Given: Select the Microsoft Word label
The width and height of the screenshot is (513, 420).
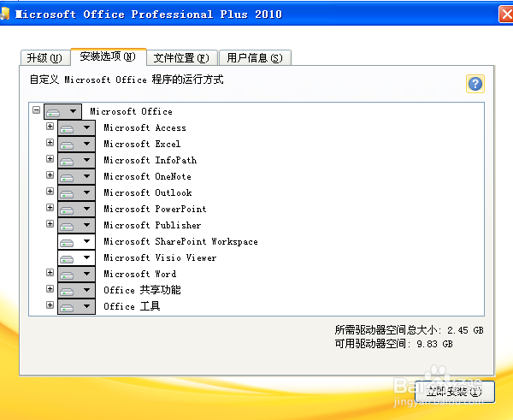Looking at the screenshot, I should pos(140,274).
